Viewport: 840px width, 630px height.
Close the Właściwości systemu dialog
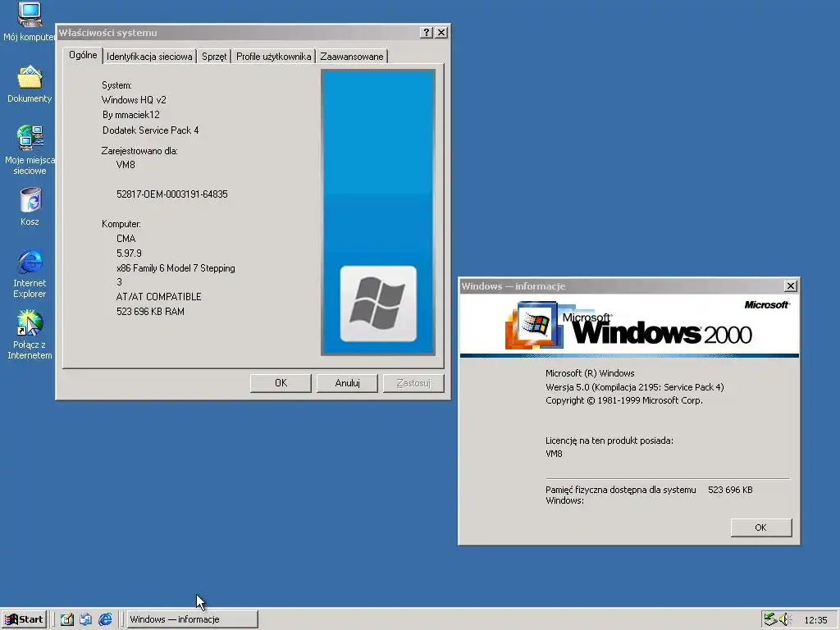coord(441,33)
